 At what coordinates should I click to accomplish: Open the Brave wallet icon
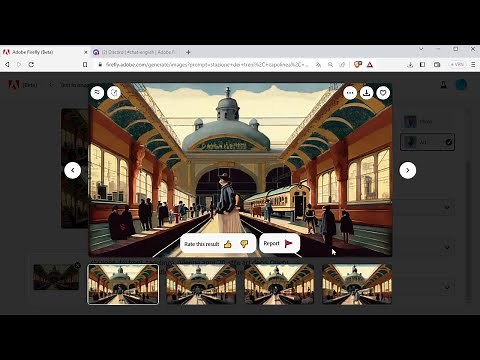[437, 65]
